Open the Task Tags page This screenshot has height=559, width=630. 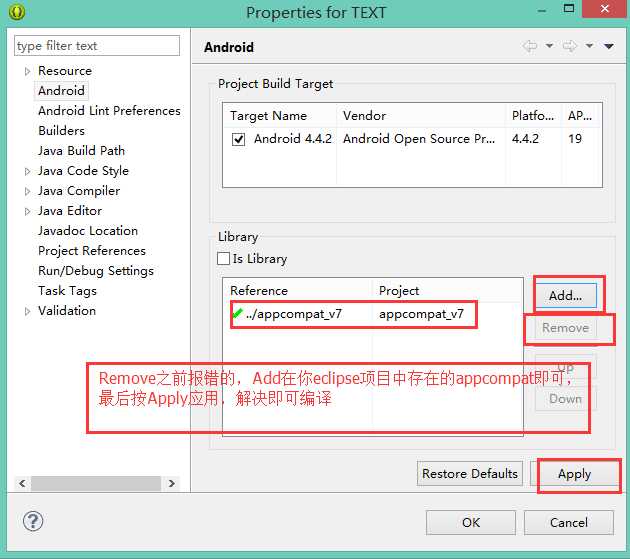pyautogui.click(x=67, y=291)
